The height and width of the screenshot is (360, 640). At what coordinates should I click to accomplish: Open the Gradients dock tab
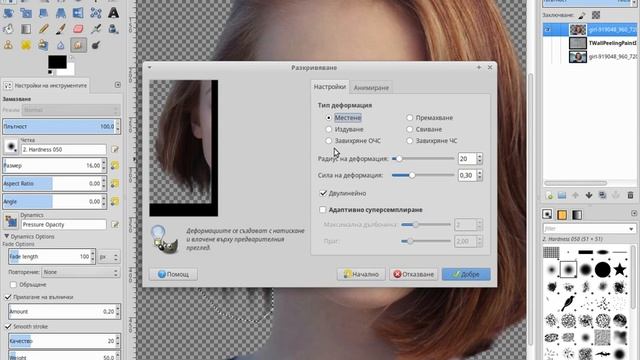pyautogui.click(x=577, y=214)
